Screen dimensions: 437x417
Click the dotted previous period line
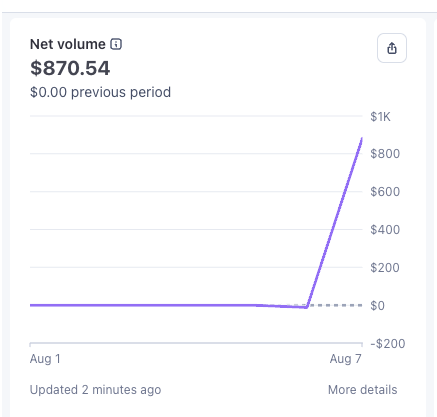(335, 305)
